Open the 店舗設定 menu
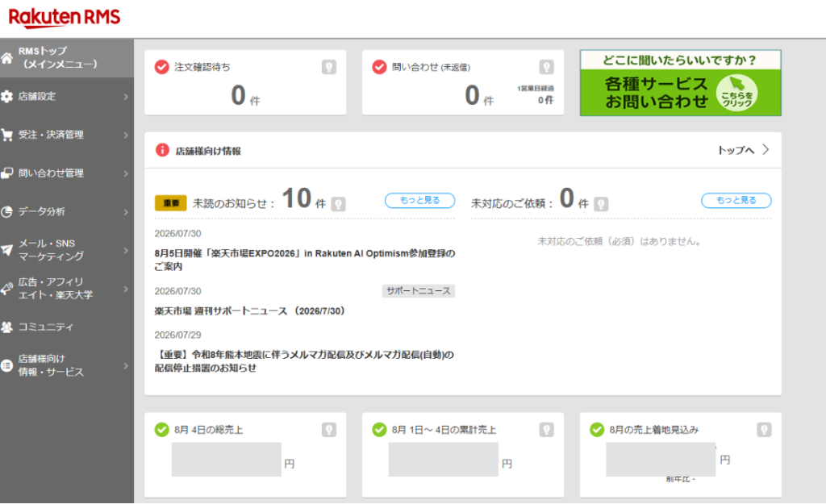This screenshot has width=826, height=504. 67,97
